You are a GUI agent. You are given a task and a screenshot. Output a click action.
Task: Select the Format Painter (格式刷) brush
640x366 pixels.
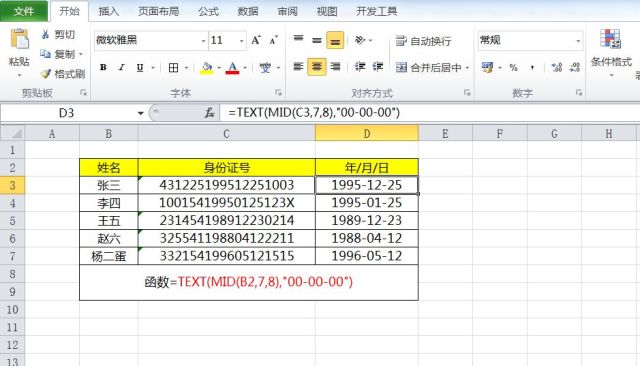(46, 74)
